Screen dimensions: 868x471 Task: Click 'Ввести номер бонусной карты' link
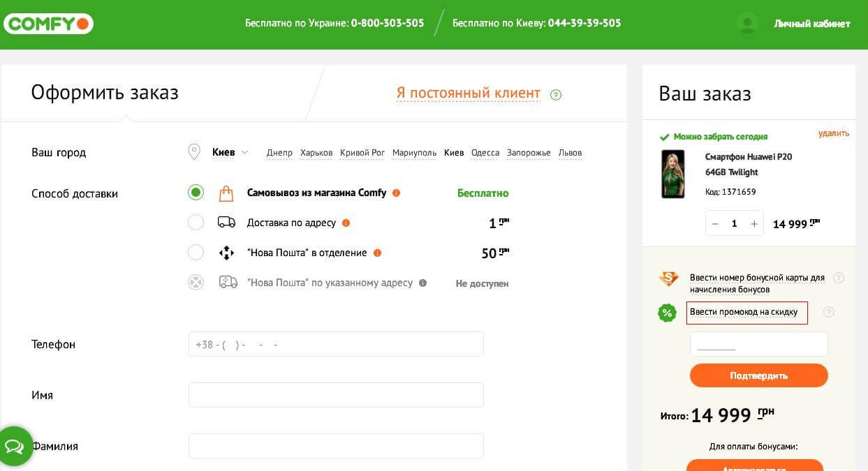point(757,283)
